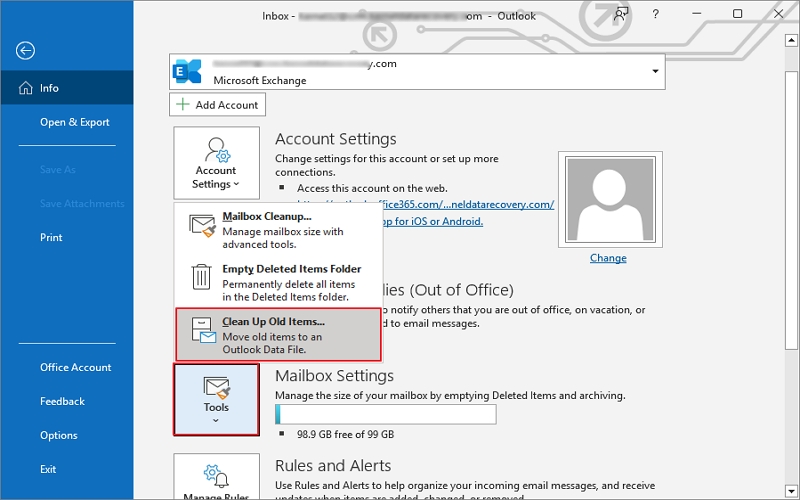Click the Add Account button

217,105
